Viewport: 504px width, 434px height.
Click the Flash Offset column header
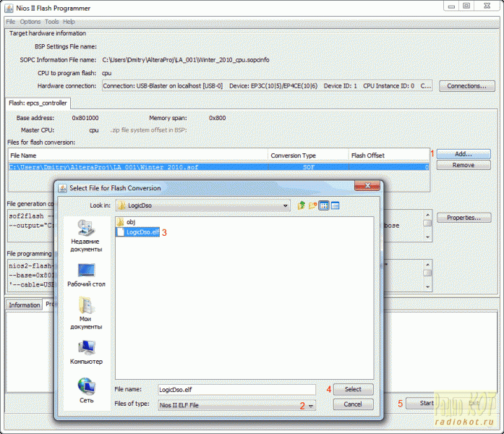point(389,156)
